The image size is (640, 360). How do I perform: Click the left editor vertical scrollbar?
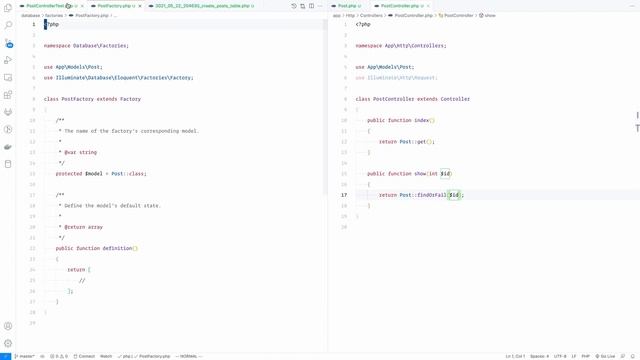[x=325, y=106]
